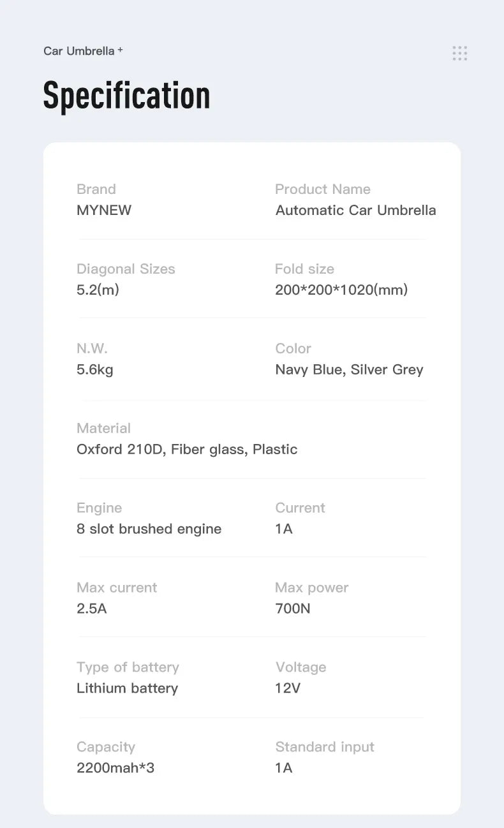Screen dimensions: 504x828
Task: Click the Standard input label
Action: tap(325, 747)
